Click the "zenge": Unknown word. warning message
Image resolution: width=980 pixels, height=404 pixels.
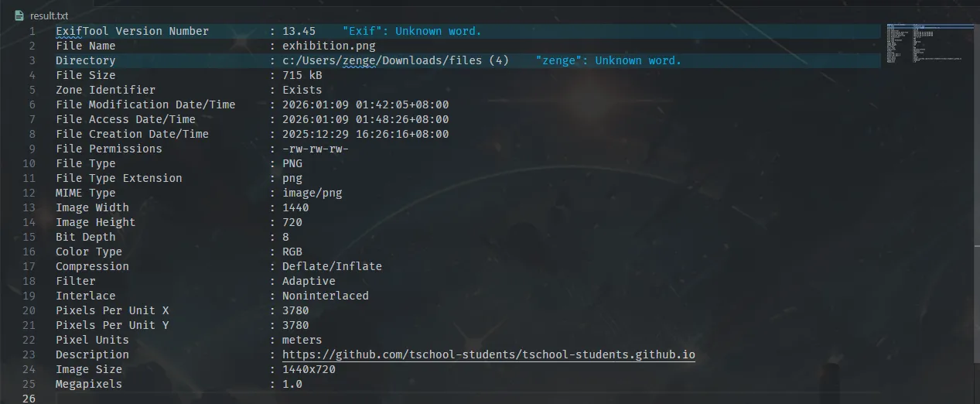click(x=608, y=60)
